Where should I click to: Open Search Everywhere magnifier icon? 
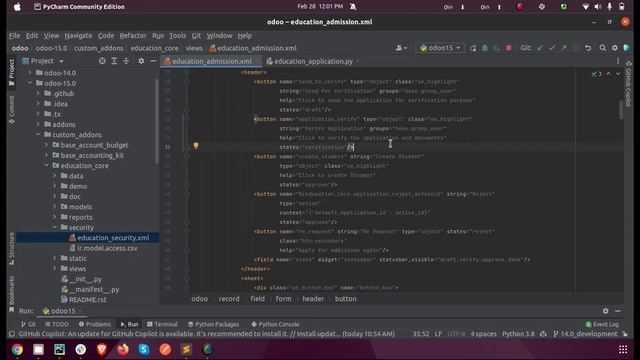602,48
